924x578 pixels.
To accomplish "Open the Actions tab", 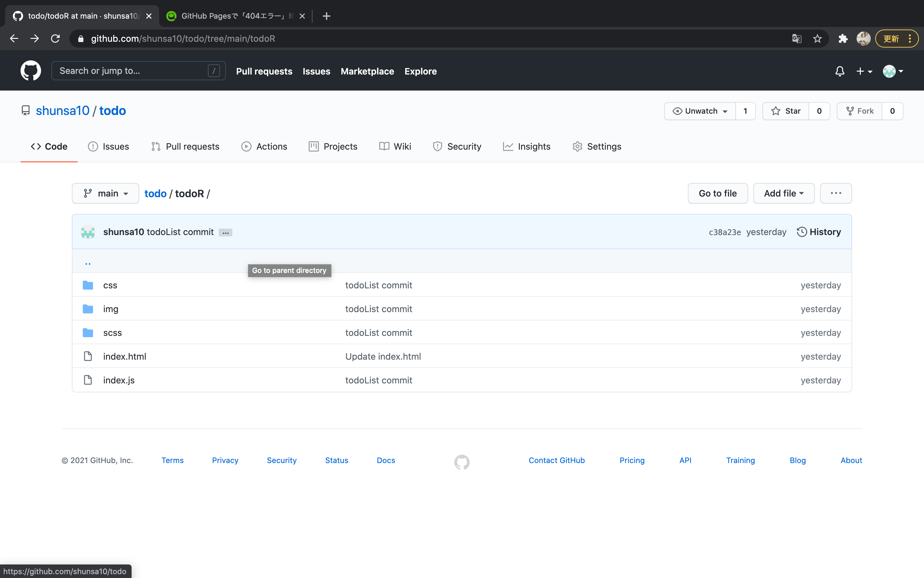I will [264, 146].
